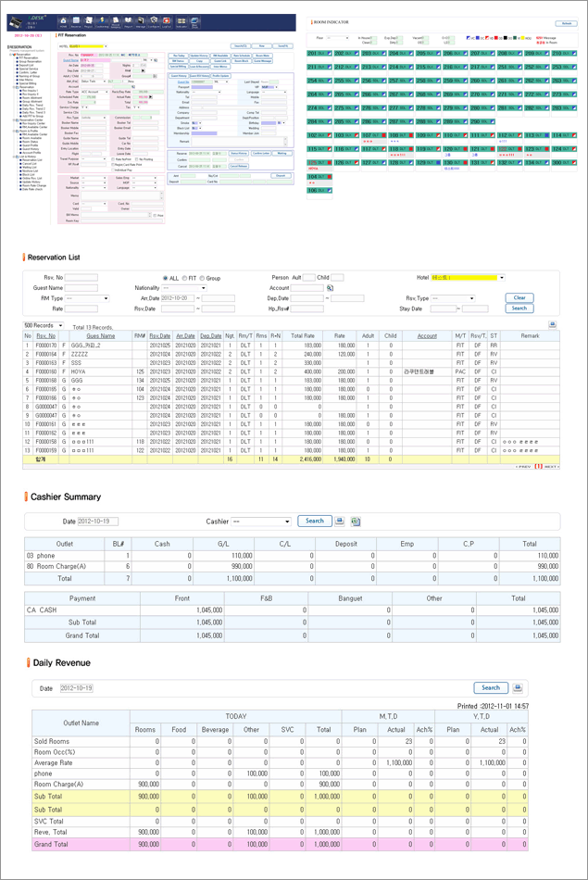Click print icon above Reservation List table
The image size is (588, 880).
553,325
